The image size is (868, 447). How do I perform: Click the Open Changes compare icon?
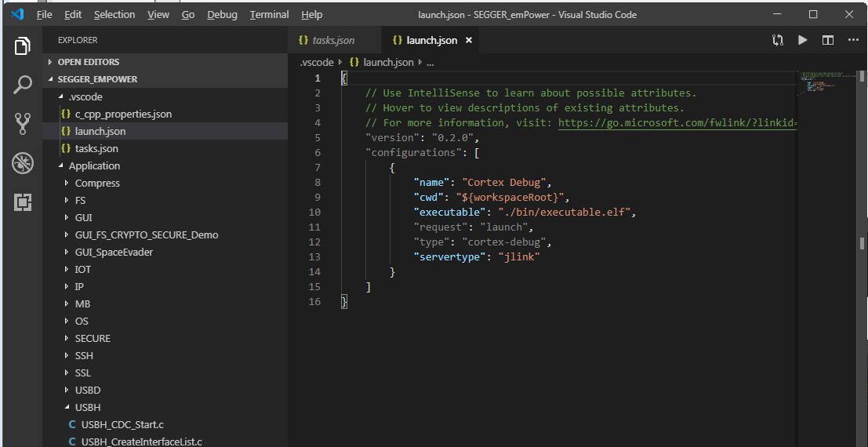[x=777, y=40]
